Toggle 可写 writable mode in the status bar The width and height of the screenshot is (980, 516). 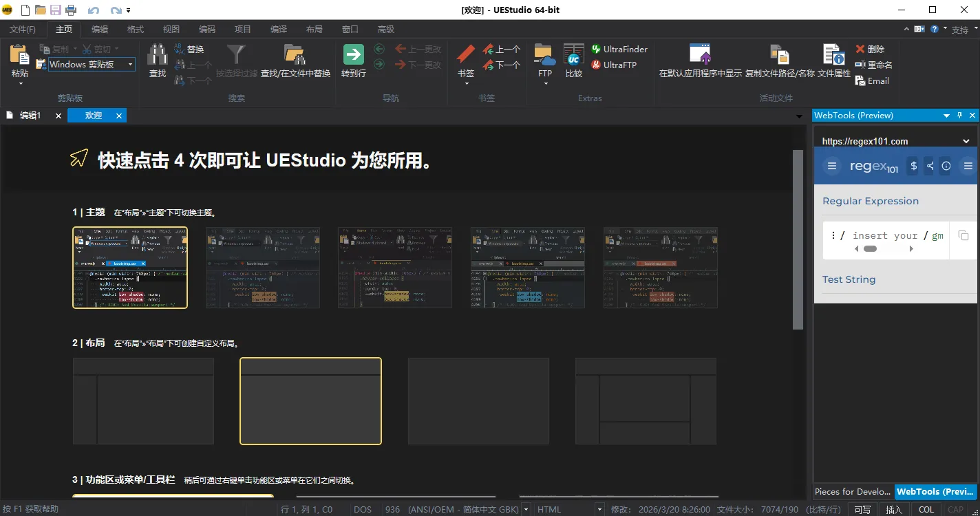(862, 509)
